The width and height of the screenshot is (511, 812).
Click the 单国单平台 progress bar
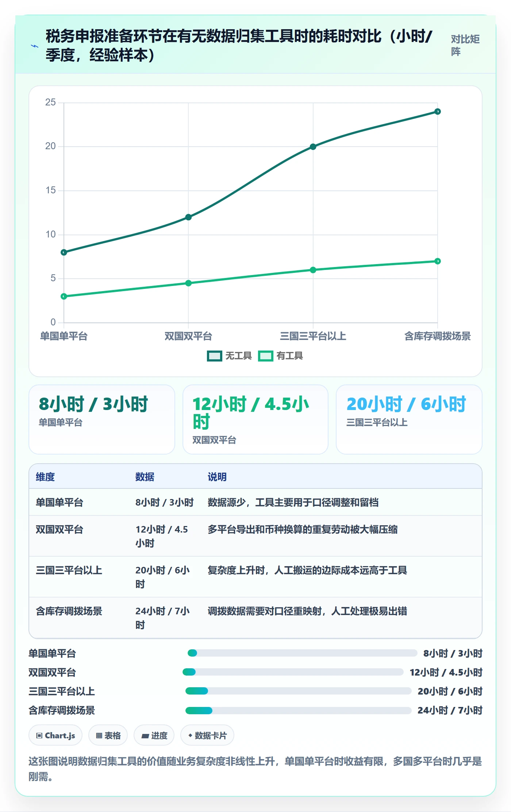pos(303,653)
